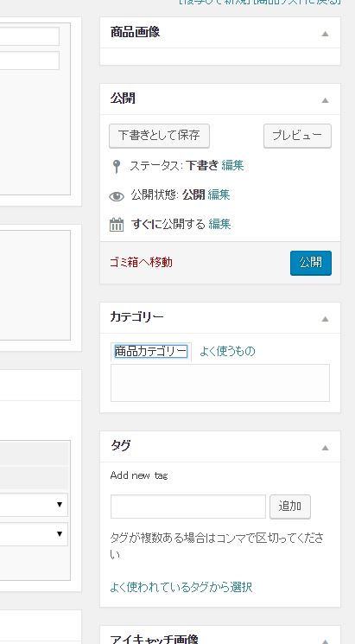The height and width of the screenshot is (644, 355).
Task: Edit the すぐに公開する schedule
Action: pos(219,224)
